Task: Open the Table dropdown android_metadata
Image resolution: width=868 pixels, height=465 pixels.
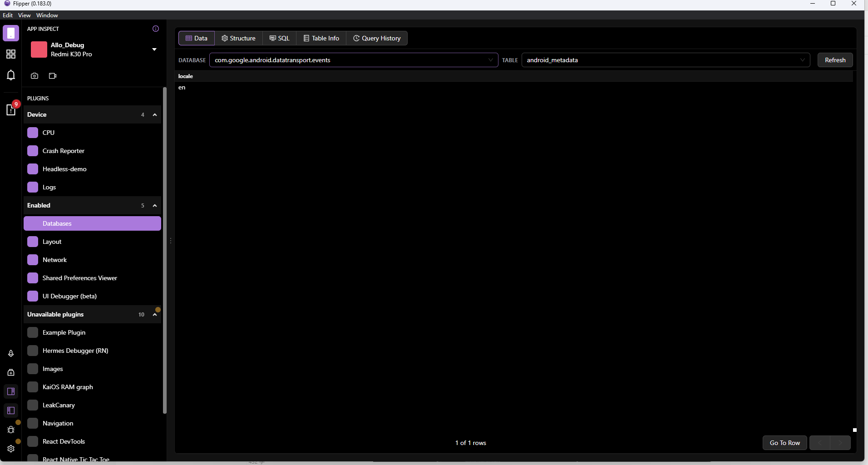Action: pos(666,60)
